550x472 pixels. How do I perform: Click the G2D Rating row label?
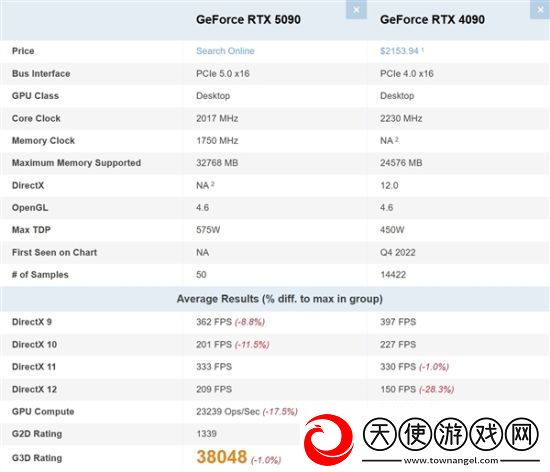(37, 434)
